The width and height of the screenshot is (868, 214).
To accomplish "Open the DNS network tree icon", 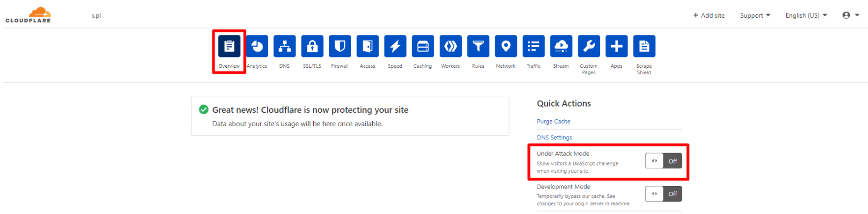I will (285, 46).
